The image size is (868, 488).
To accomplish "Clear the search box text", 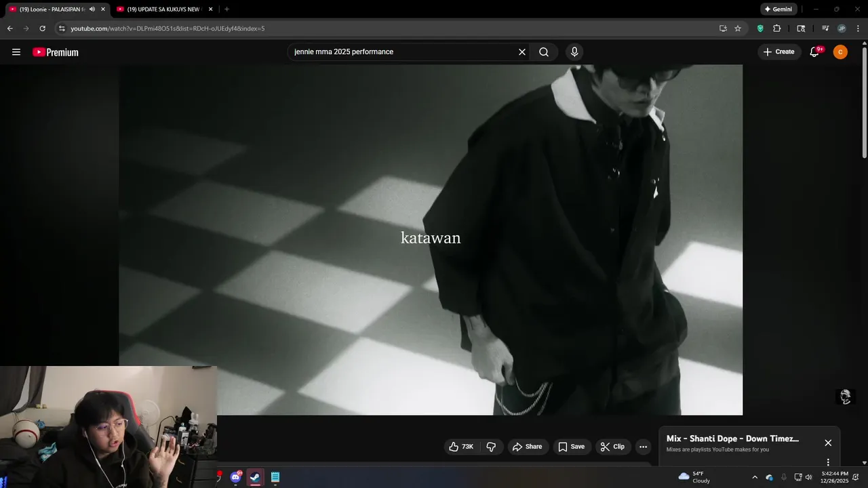I will (522, 52).
